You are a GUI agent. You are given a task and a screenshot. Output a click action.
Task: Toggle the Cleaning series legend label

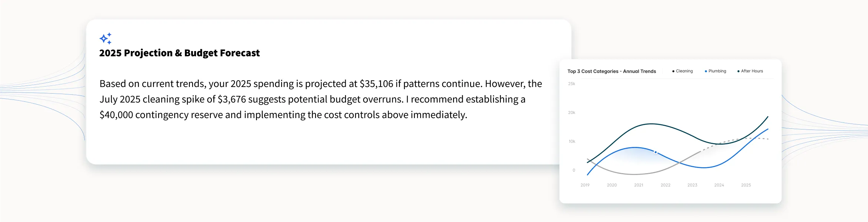(x=684, y=71)
